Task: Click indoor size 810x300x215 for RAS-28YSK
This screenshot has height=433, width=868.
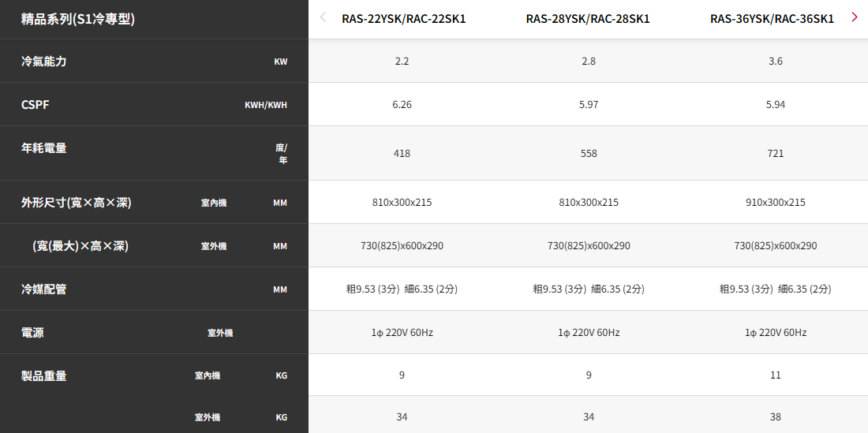Action: 589,203
